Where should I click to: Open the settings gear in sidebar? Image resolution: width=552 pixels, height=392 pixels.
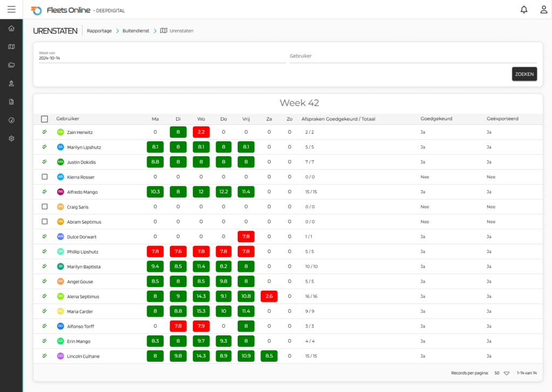[11, 138]
